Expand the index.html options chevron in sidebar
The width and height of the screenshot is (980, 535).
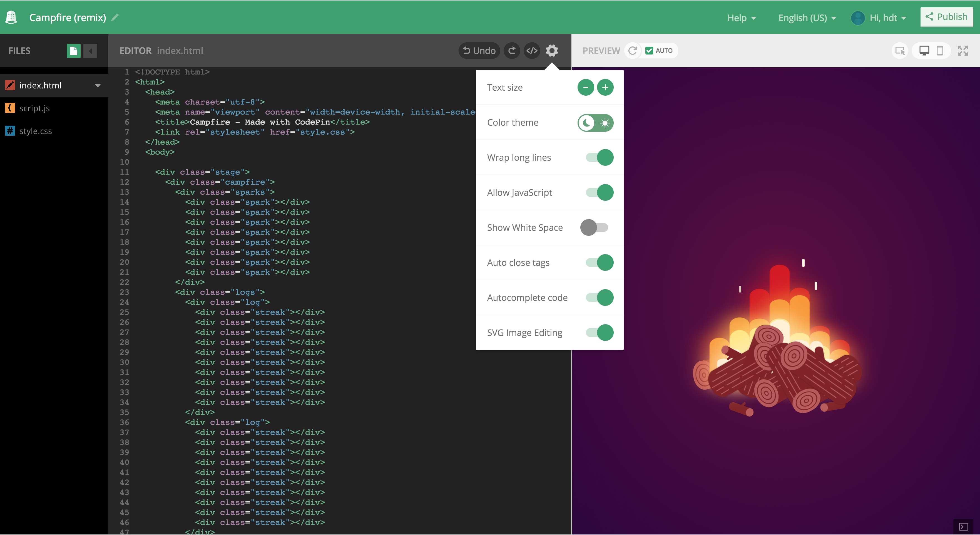(98, 85)
